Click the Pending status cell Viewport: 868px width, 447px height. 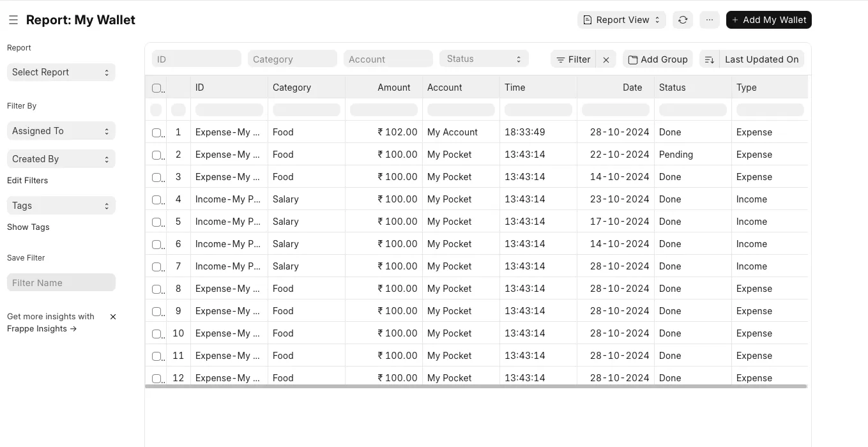pos(693,155)
